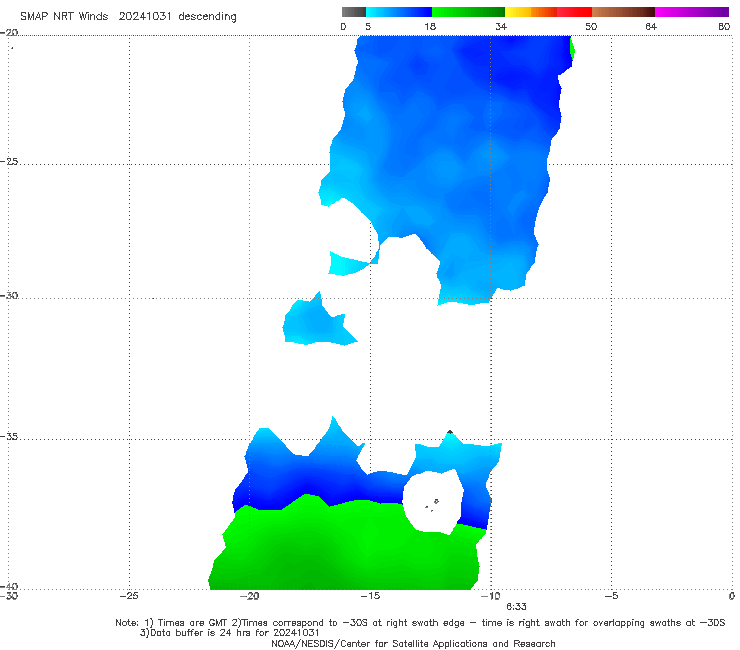Click the 'Times are GMT' note text

tap(192, 623)
